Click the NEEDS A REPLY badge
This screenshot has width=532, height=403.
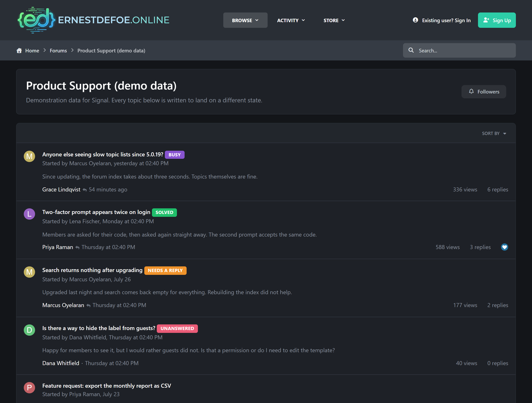coord(165,270)
